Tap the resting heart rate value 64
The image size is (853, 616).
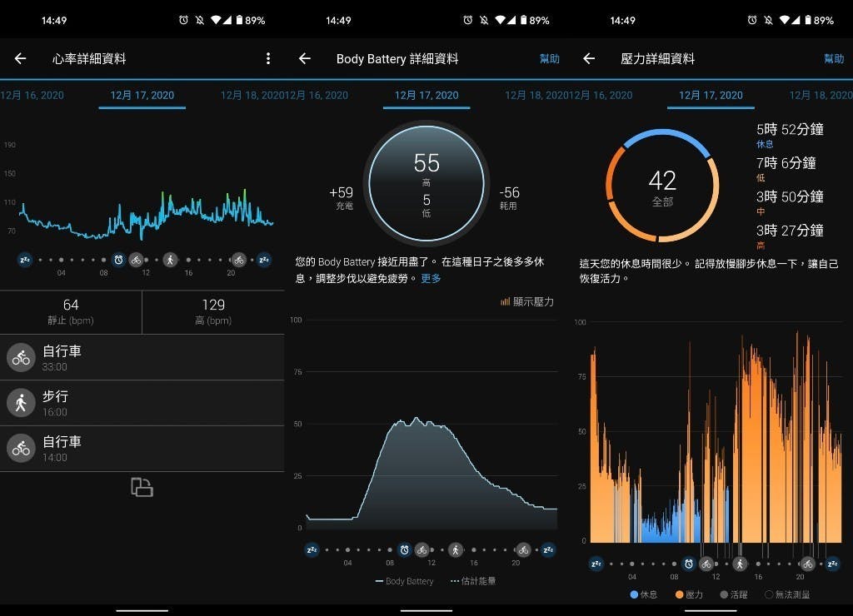71,305
